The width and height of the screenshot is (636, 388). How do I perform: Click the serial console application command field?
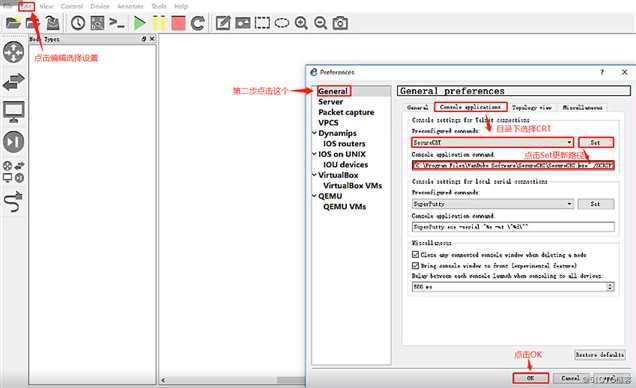[x=513, y=227]
